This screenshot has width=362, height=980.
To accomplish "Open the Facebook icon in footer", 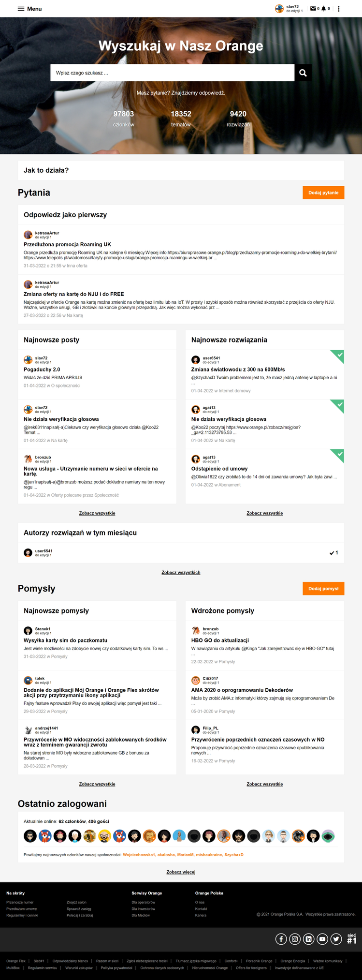I will tap(281, 939).
